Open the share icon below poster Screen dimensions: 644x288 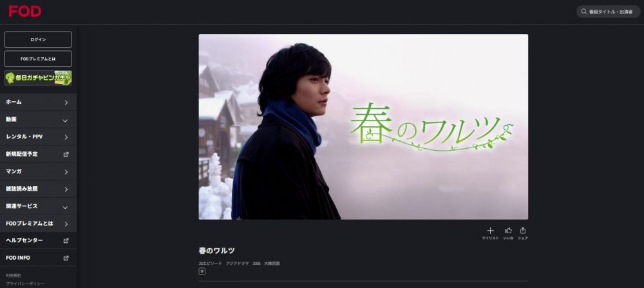point(523,231)
